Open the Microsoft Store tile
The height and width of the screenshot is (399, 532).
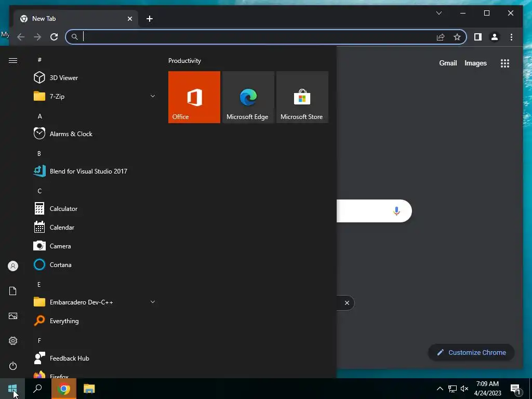(302, 97)
